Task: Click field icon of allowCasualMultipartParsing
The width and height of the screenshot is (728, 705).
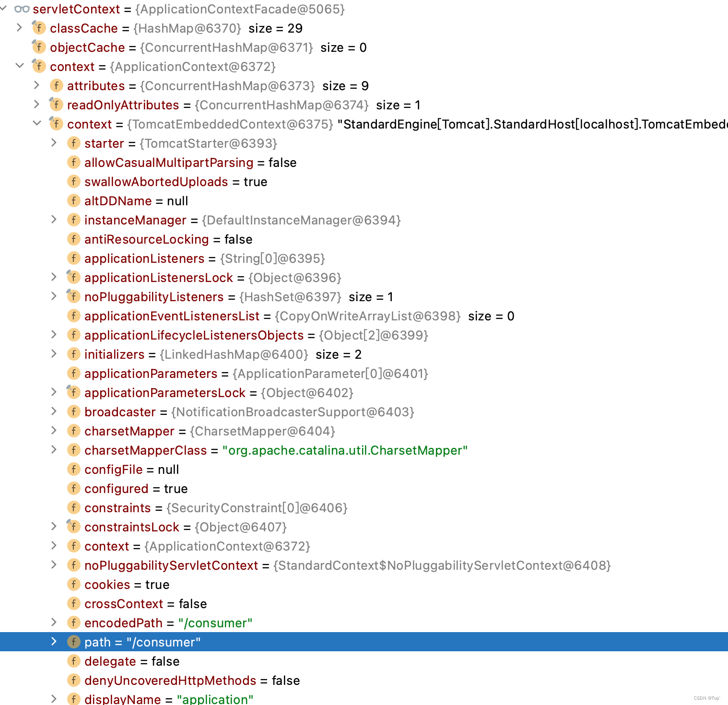Action: pos(73,162)
